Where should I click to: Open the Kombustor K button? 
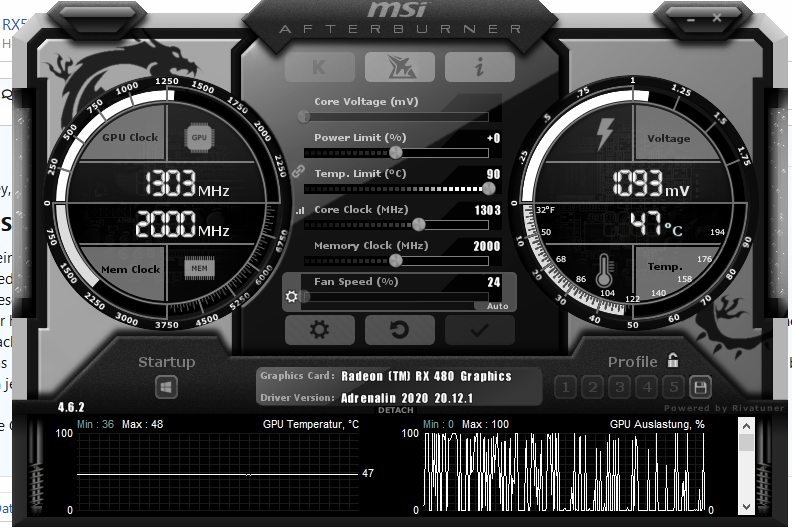320,67
